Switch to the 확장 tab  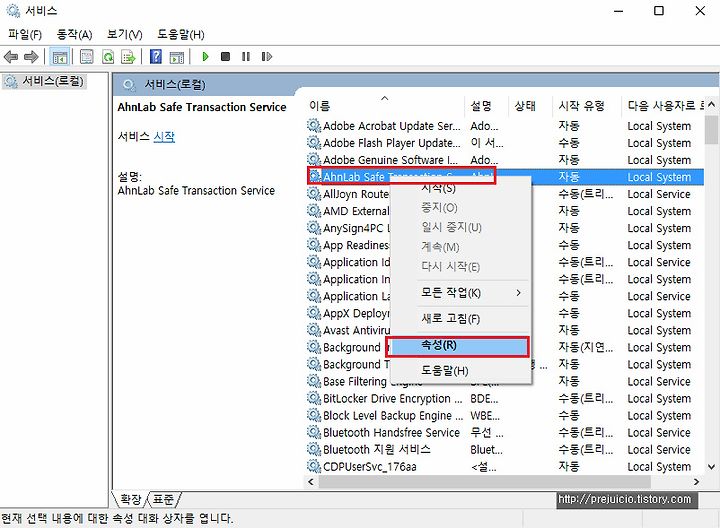tap(130, 499)
